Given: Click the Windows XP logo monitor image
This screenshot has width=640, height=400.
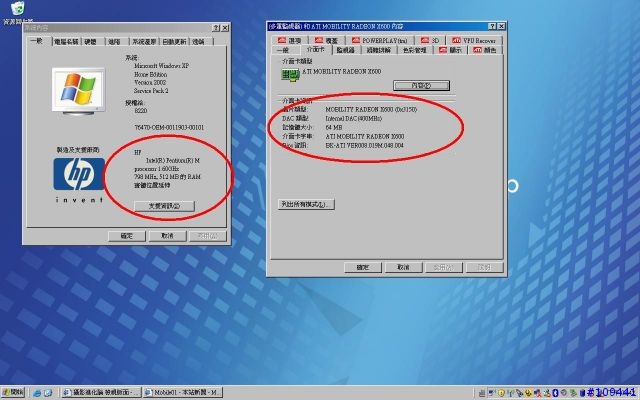Looking at the screenshot, I should click(78, 91).
